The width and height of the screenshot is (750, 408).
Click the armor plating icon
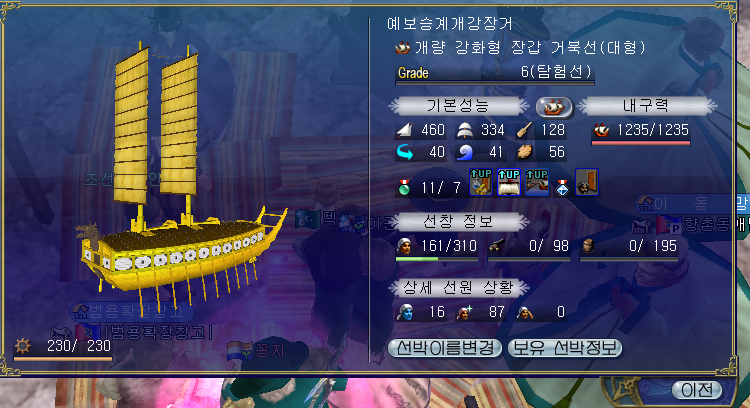[525, 153]
